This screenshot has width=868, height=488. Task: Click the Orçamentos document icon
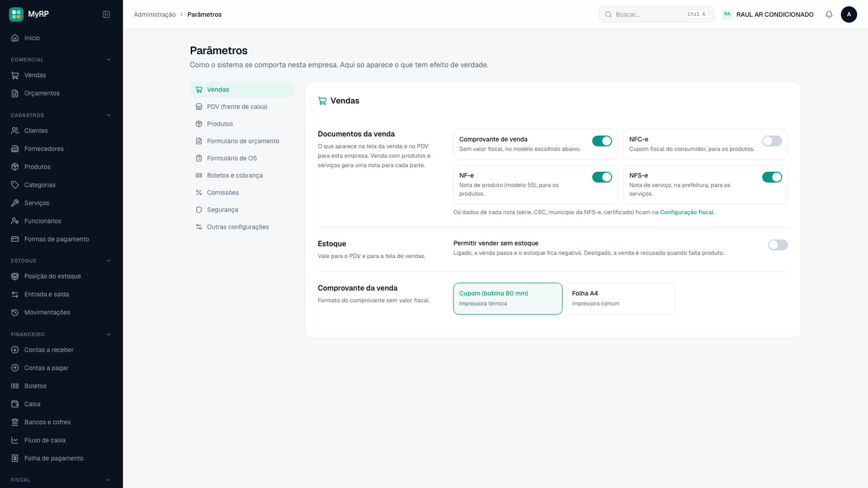coord(15,93)
